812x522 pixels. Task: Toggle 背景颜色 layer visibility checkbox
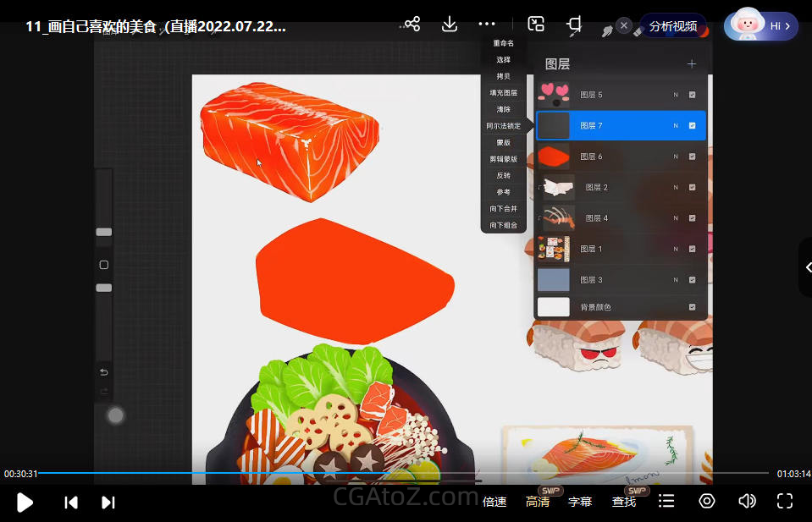pos(692,307)
